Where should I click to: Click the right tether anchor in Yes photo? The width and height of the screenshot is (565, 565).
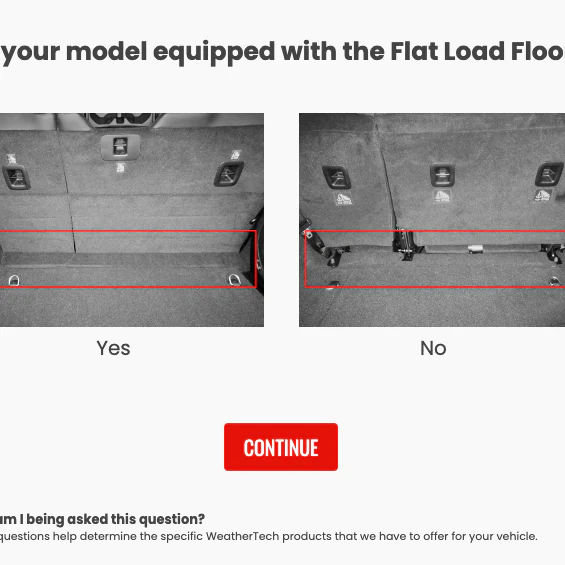point(228,173)
